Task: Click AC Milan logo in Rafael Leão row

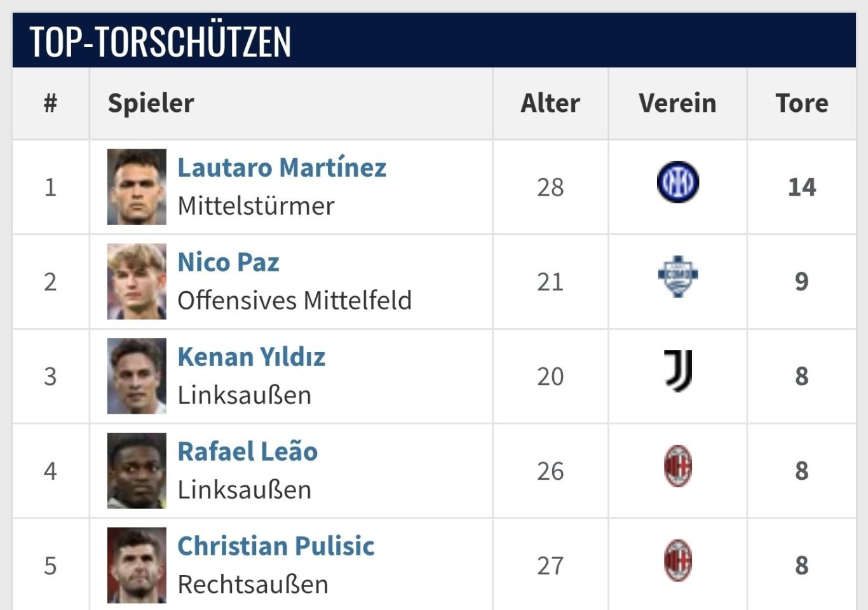Action: coord(677,466)
